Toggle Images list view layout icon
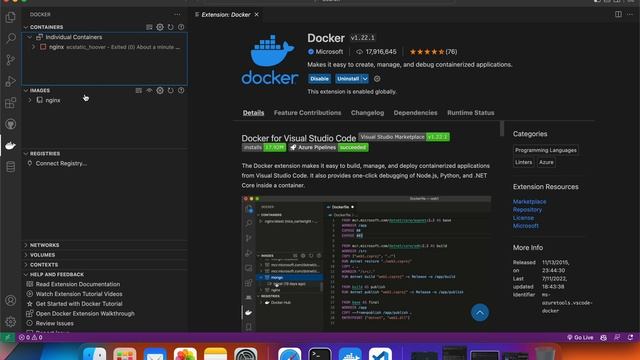Image resolution: width=640 pixels, height=360 pixels. (139, 90)
